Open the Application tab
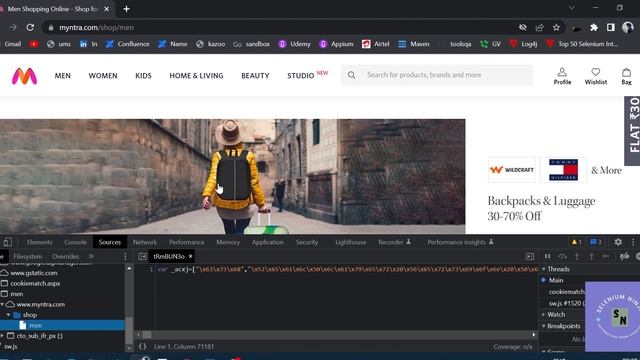 point(267,242)
